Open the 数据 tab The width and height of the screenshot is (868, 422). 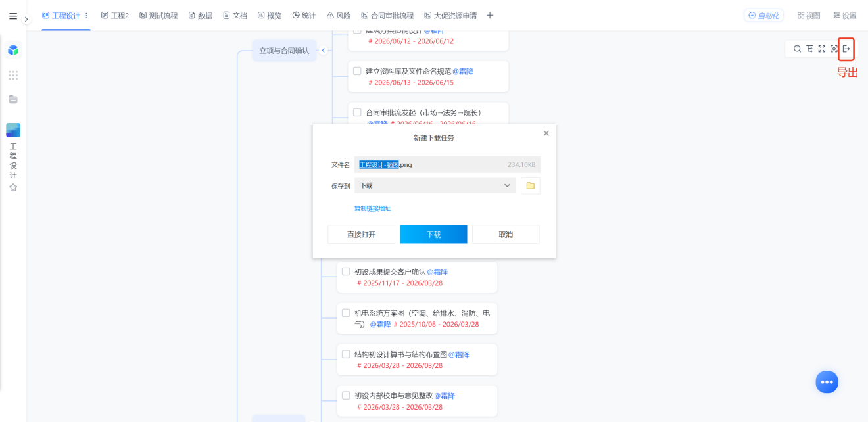point(200,16)
